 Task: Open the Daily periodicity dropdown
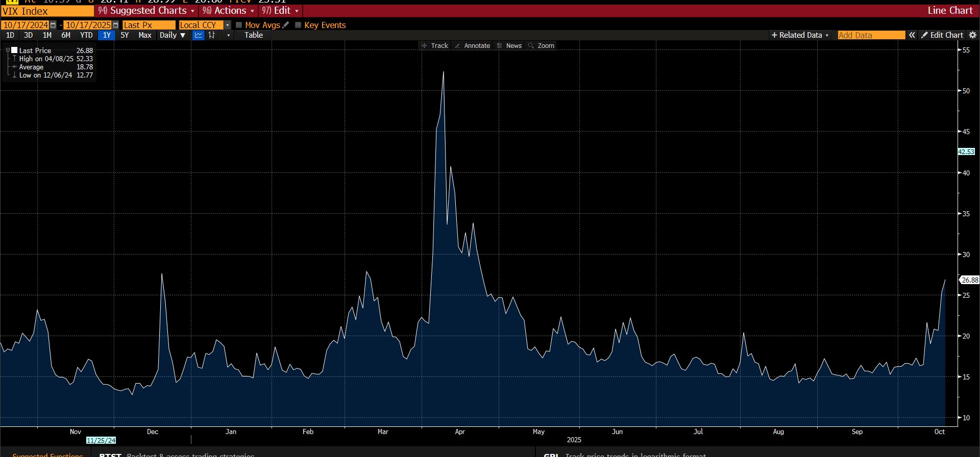coord(172,35)
